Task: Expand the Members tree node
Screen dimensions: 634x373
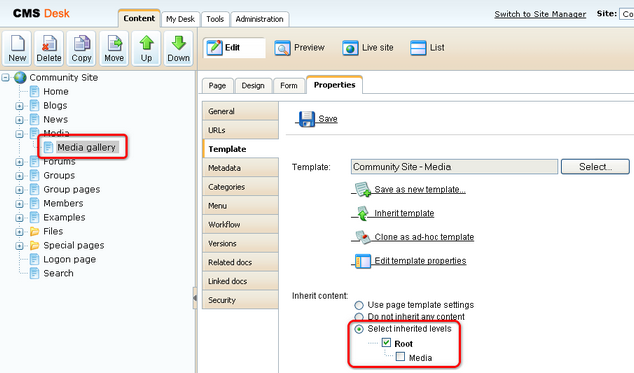Action: (x=19, y=204)
